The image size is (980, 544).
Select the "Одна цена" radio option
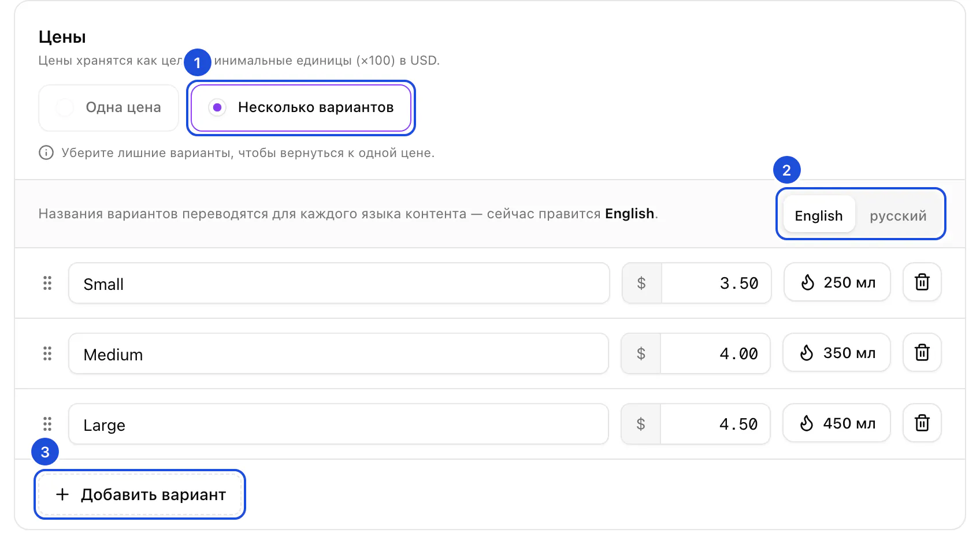point(109,107)
